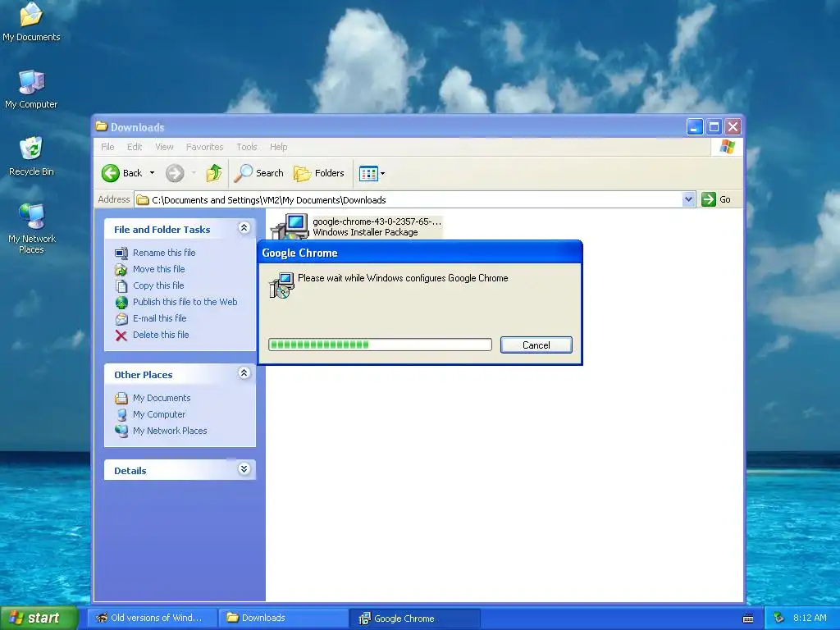This screenshot has width=840, height=630.
Task: Maximize the Downloads window
Action: pyautogui.click(x=714, y=127)
